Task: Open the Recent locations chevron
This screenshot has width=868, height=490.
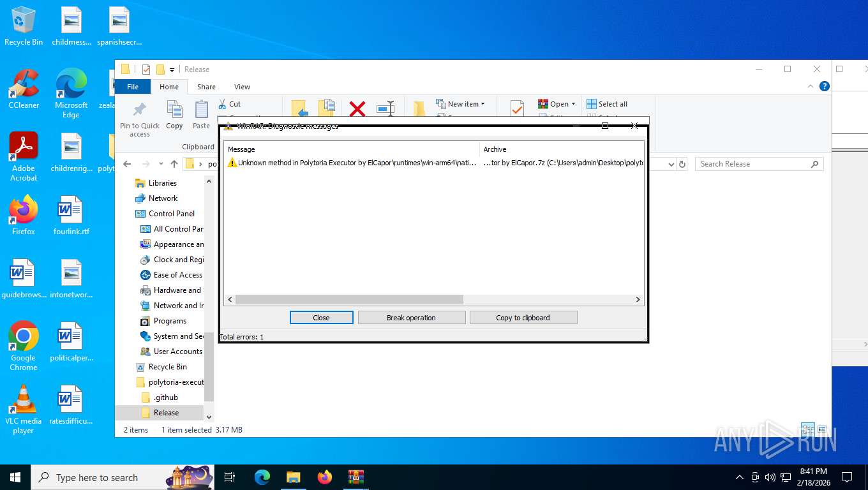Action: coord(161,164)
